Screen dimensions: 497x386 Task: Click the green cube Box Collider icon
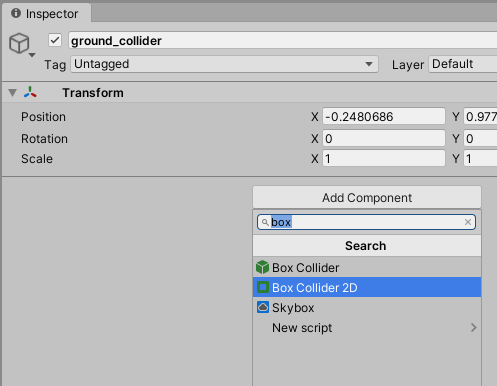pyautogui.click(x=262, y=267)
